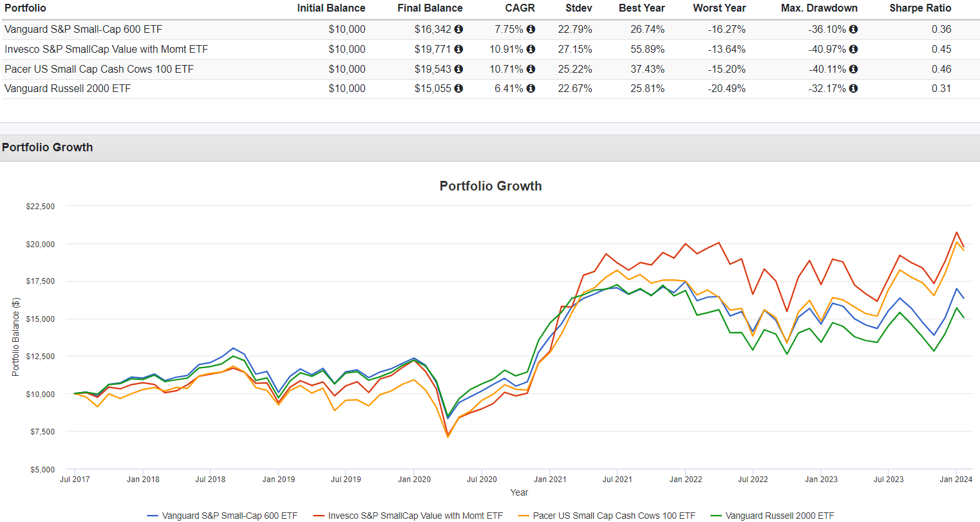The height and width of the screenshot is (522, 980).
Task: Select Pacer US Small Cap Cash Cows 100 ETF row name
Action: coord(99,69)
